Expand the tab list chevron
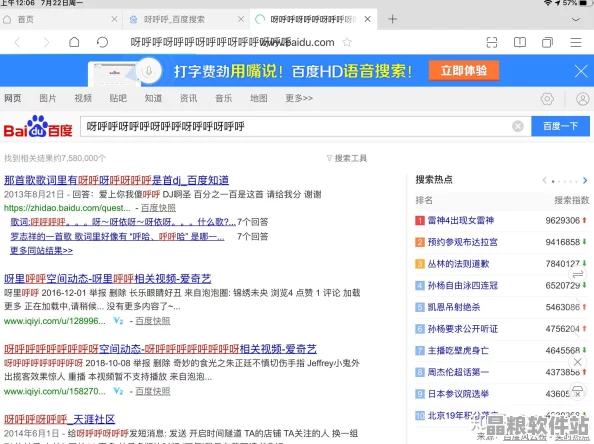This screenshot has height=444, width=594. pos(576,19)
